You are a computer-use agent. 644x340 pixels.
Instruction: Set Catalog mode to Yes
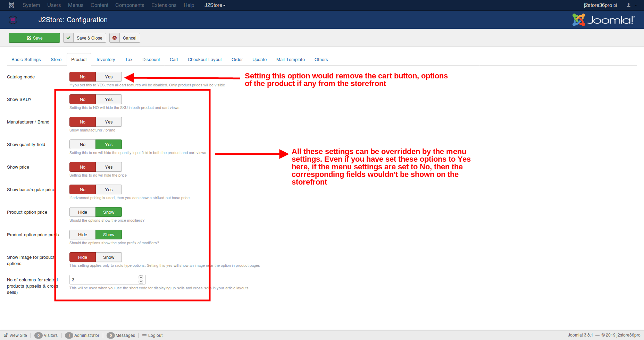pos(109,77)
